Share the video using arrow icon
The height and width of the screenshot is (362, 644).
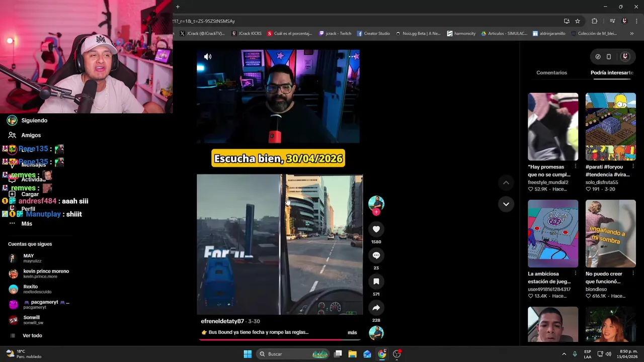pos(376,308)
